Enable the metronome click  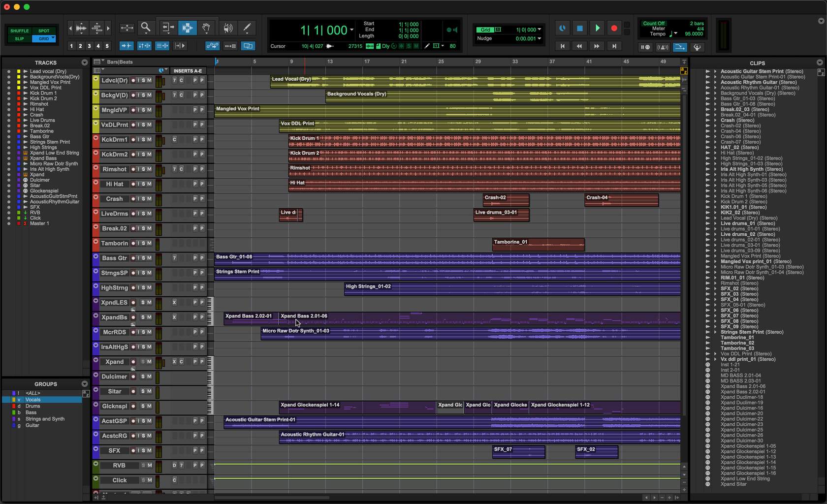click(663, 47)
